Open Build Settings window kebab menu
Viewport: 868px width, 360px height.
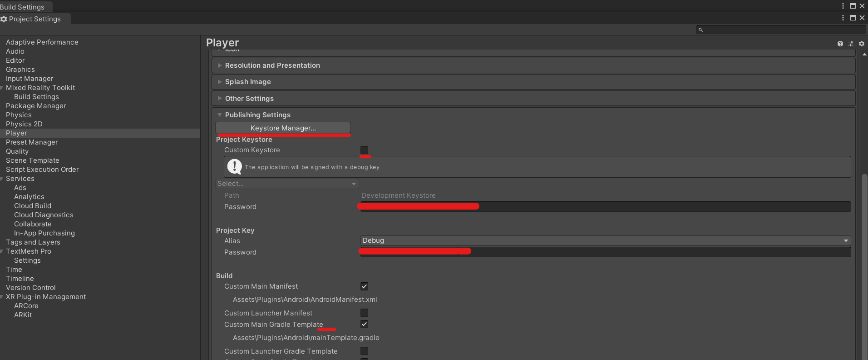click(x=843, y=6)
